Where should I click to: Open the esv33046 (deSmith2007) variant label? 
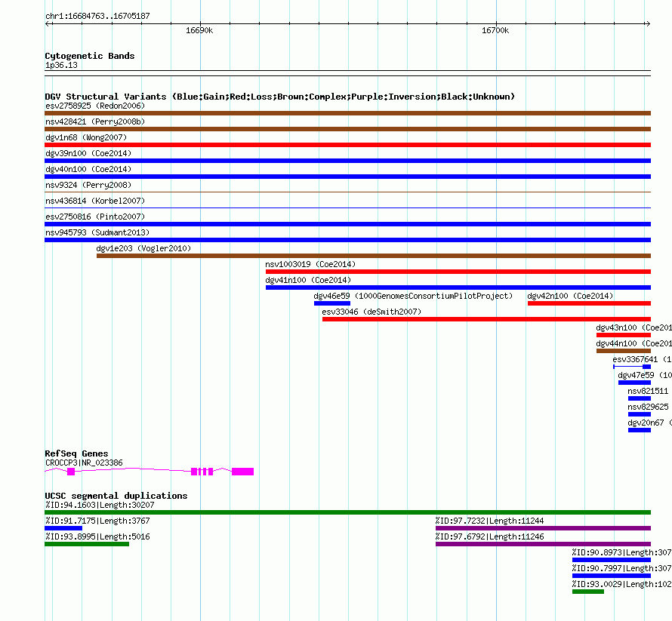[x=371, y=312]
